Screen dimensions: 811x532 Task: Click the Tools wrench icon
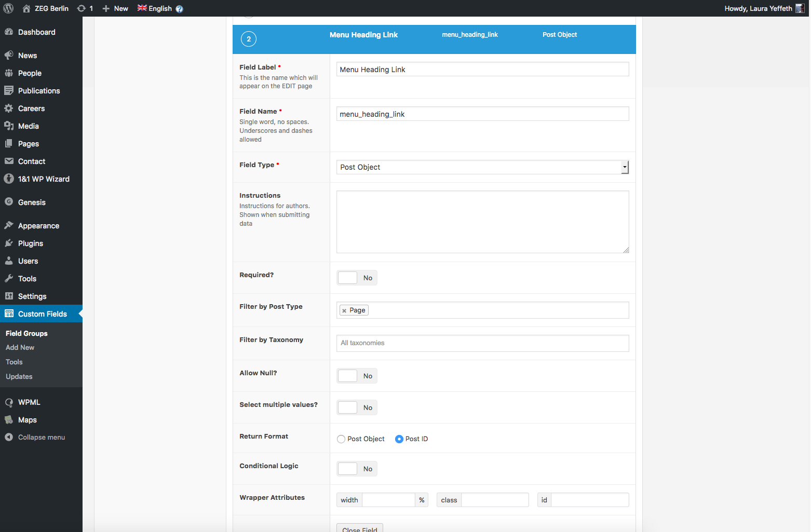point(9,278)
